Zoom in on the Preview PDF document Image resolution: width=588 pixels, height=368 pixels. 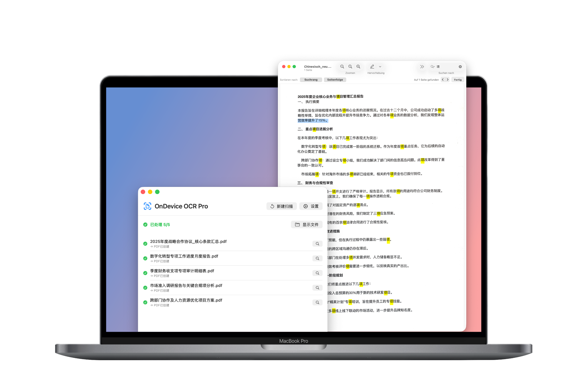pyautogui.click(x=358, y=67)
